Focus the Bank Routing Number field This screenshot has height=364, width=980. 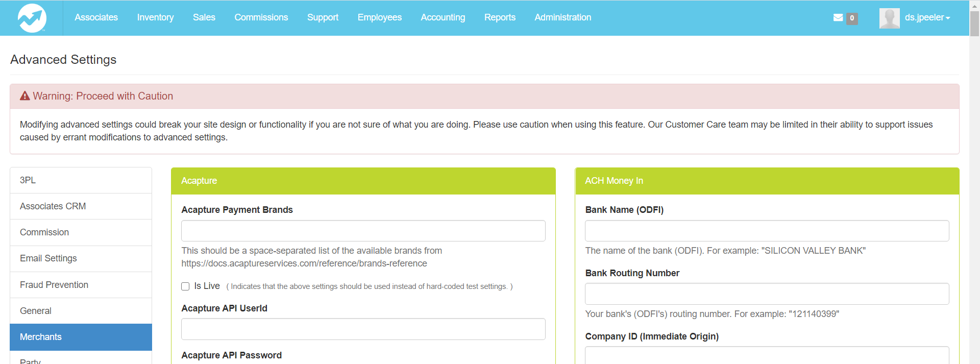coord(767,294)
